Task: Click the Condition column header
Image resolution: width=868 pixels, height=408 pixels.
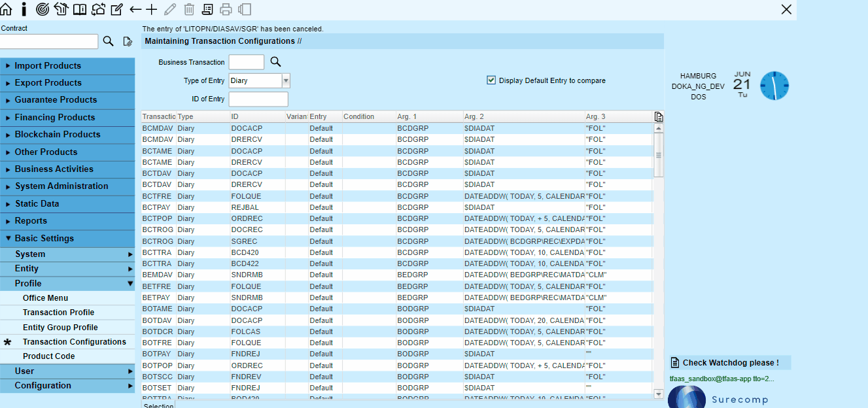Action: (368, 116)
